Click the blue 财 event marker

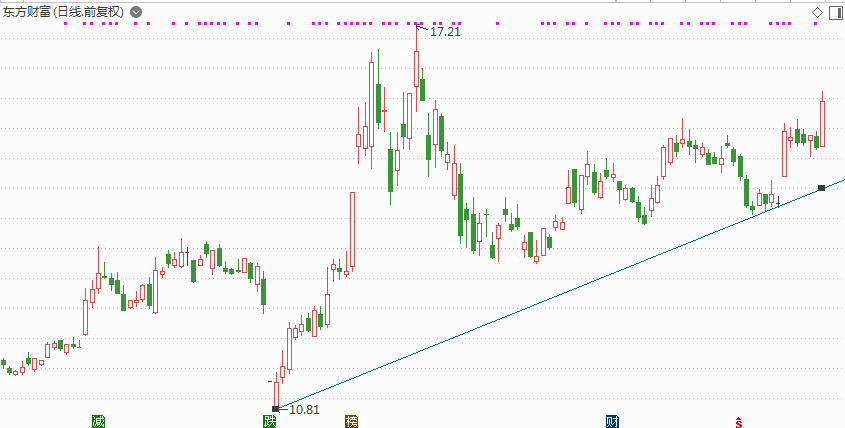pyautogui.click(x=612, y=422)
